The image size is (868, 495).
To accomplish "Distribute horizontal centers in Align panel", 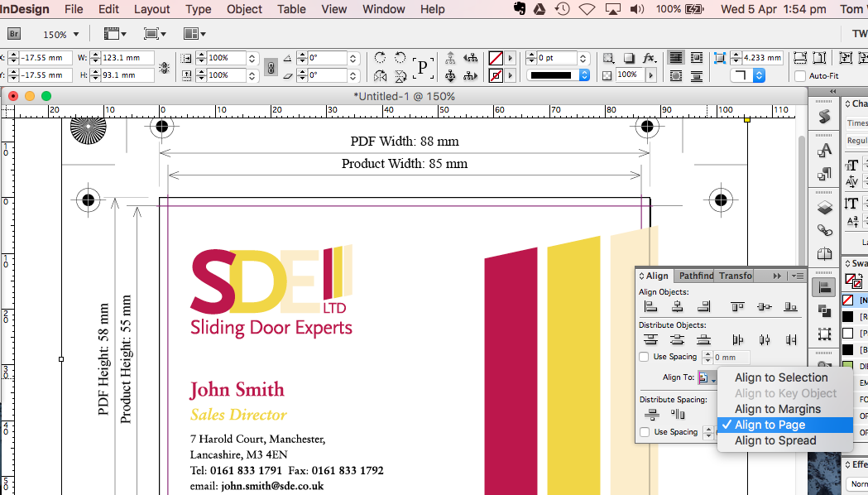I will pos(765,339).
